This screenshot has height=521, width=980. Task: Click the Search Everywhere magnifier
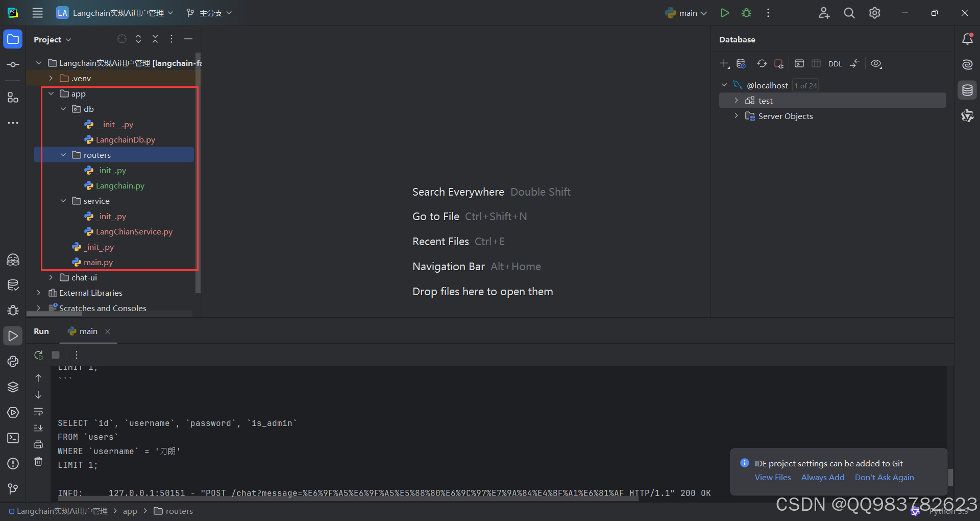(x=849, y=13)
